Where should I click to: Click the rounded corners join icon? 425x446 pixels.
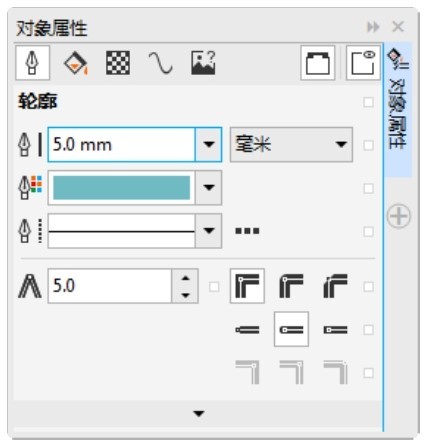tap(291, 286)
